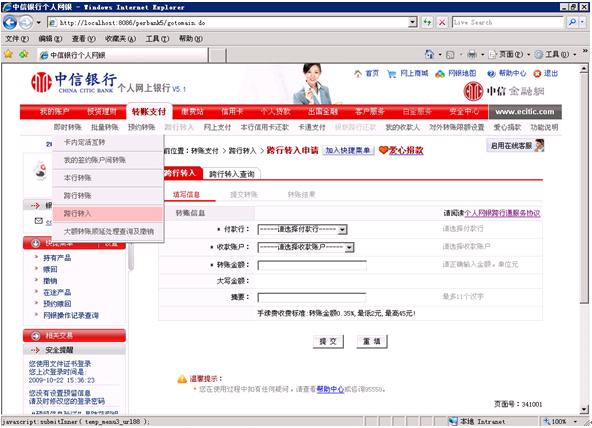Expand the address bar URL history dropdown
592x428 pixels.
pos(412,22)
